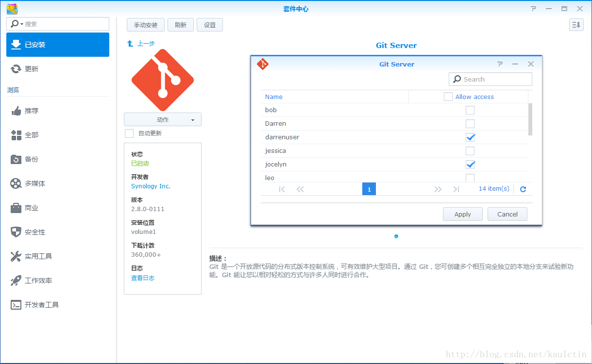Select the jocelyn row name

pyautogui.click(x=276, y=165)
